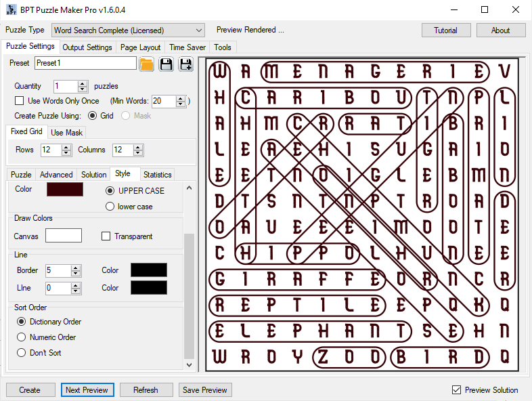Enable Use Words Only Once checkbox
Viewport: 532px width, 401px height.
(20, 101)
